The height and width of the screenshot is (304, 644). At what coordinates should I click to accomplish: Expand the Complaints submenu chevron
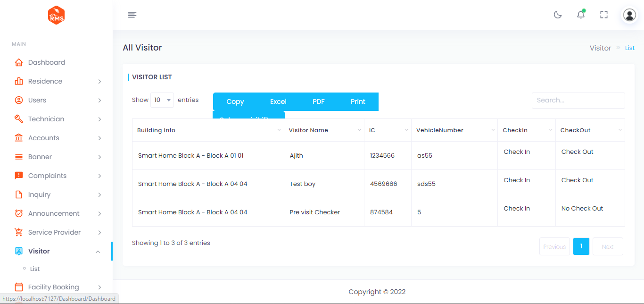99,176
